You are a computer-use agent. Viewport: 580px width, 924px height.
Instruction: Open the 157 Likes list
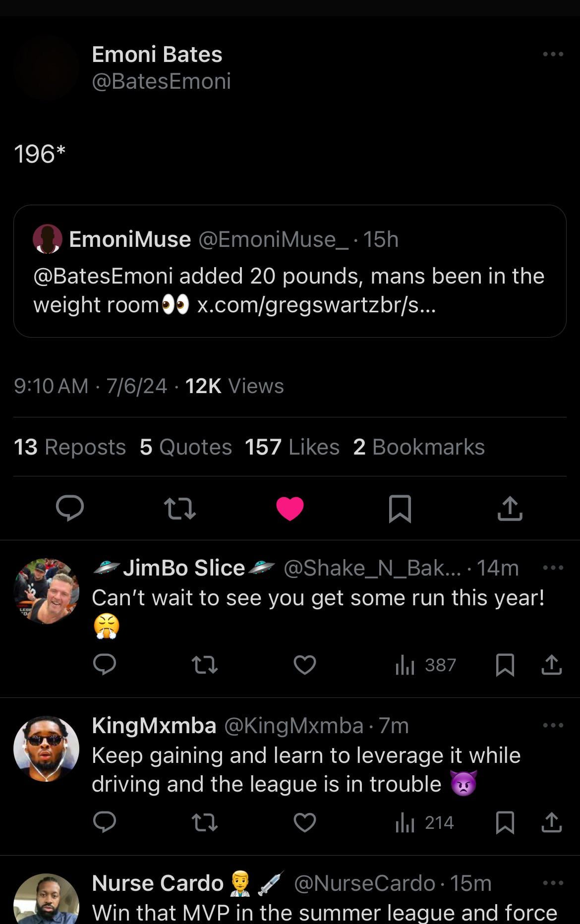[292, 447]
